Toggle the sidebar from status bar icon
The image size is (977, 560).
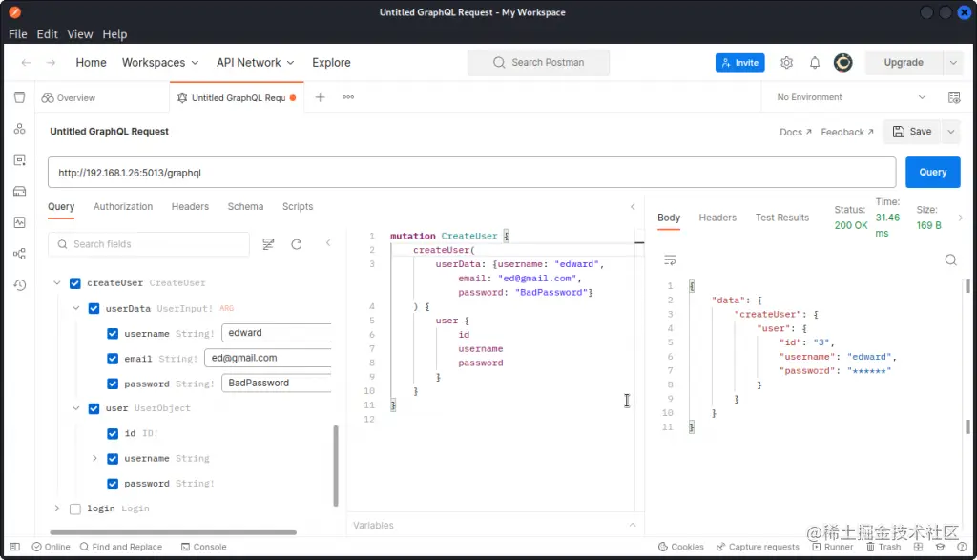[15, 547]
